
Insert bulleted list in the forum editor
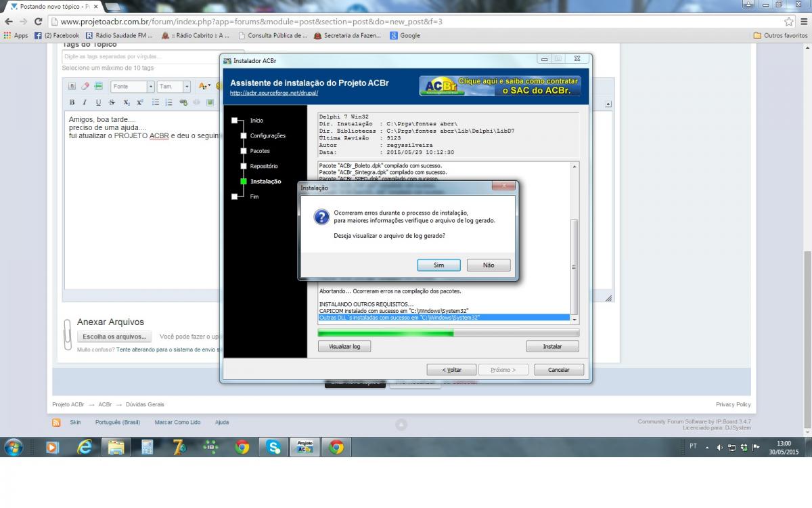point(156,102)
